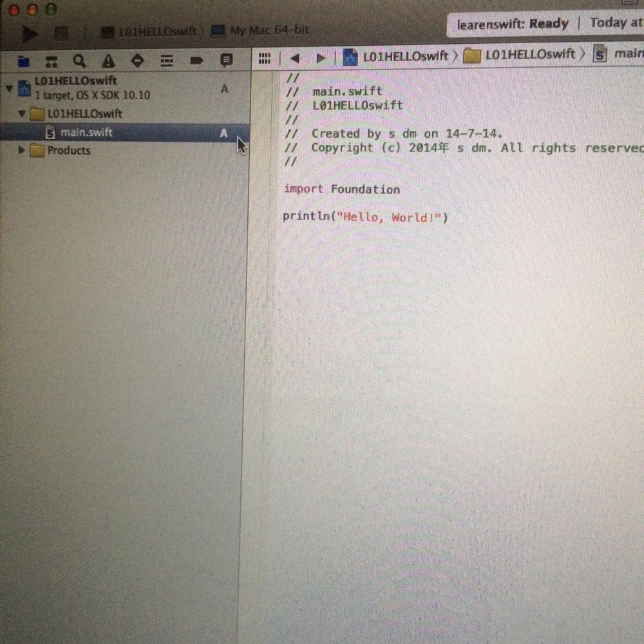The height and width of the screenshot is (644, 644).
Task: Click the green zoom window button
Action: pyautogui.click(x=51, y=9)
